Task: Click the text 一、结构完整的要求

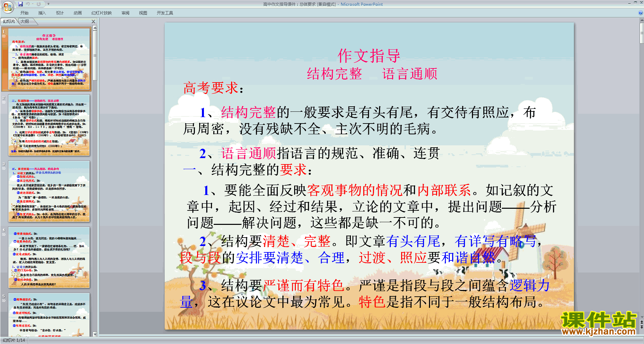Action: click(x=248, y=170)
